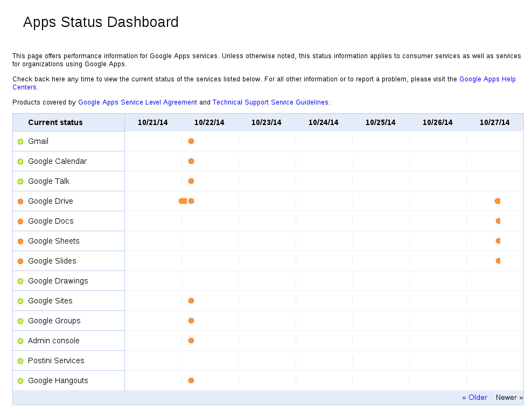
Task: Click the 10/23/14 date column header
Action: coord(267,122)
